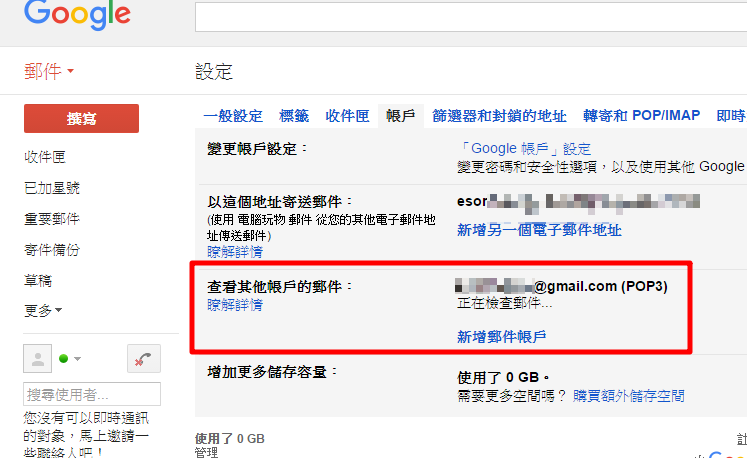Open 已加星號 in the sidebar
This screenshot has height=458, width=747.
[x=52, y=188]
